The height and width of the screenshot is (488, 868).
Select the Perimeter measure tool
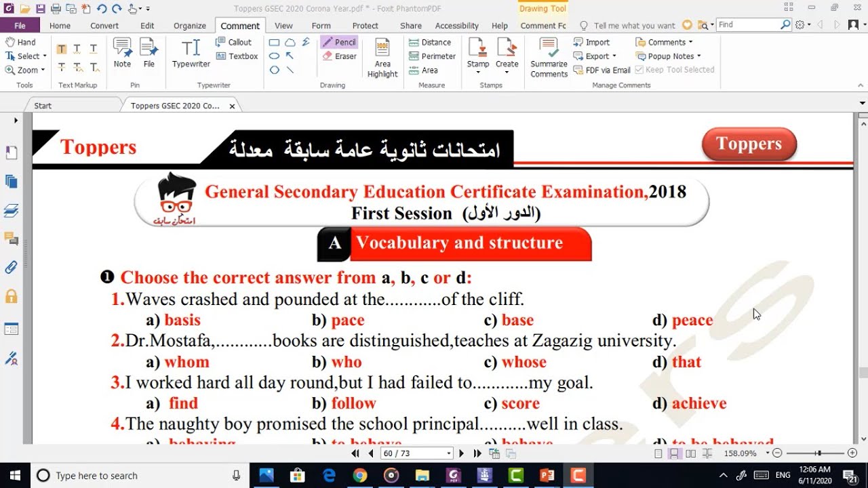(433, 56)
